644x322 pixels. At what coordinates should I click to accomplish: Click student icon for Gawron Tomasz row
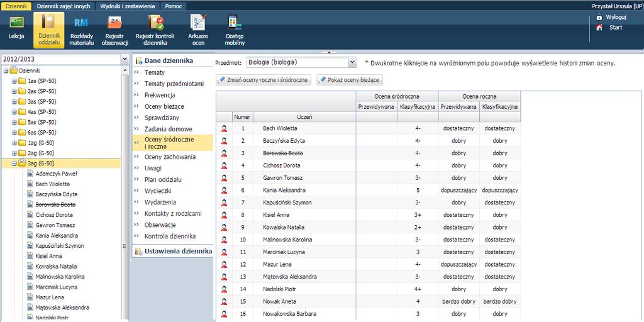[224, 178]
